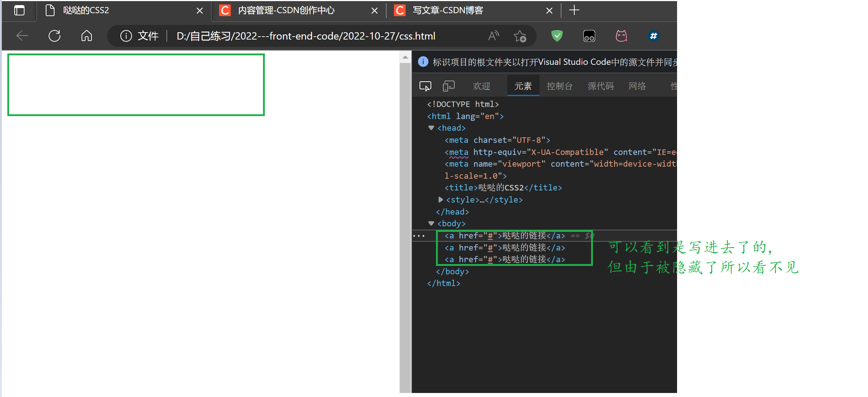Collapse the body node in DOM tree
This screenshot has height=397, width=868.
[431, 223]
